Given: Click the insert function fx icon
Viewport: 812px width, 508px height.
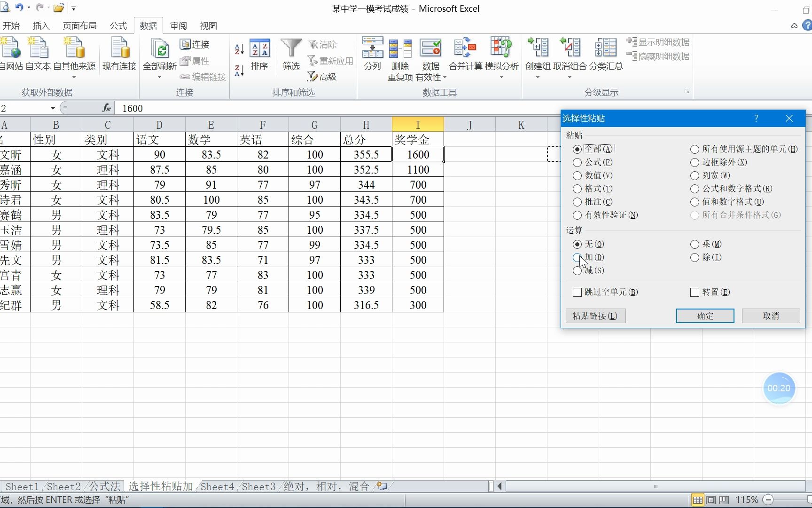Looking at the screenshot, I should pos(107,108).
